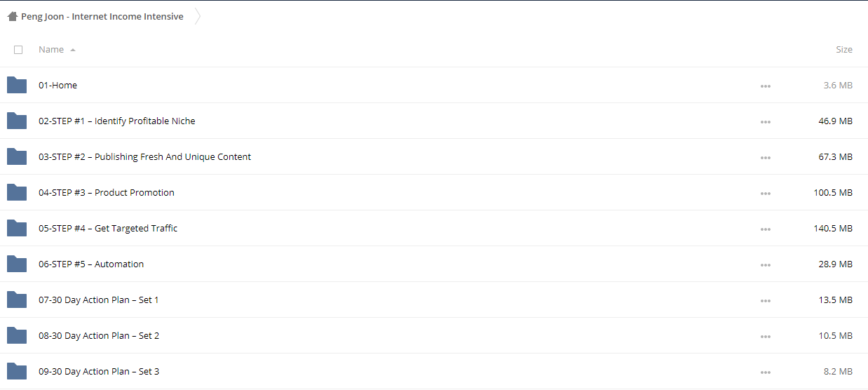Open 04-STEP #3 – Product Promotion
This screenshot has height=390, width=868.
click(107, 193)
